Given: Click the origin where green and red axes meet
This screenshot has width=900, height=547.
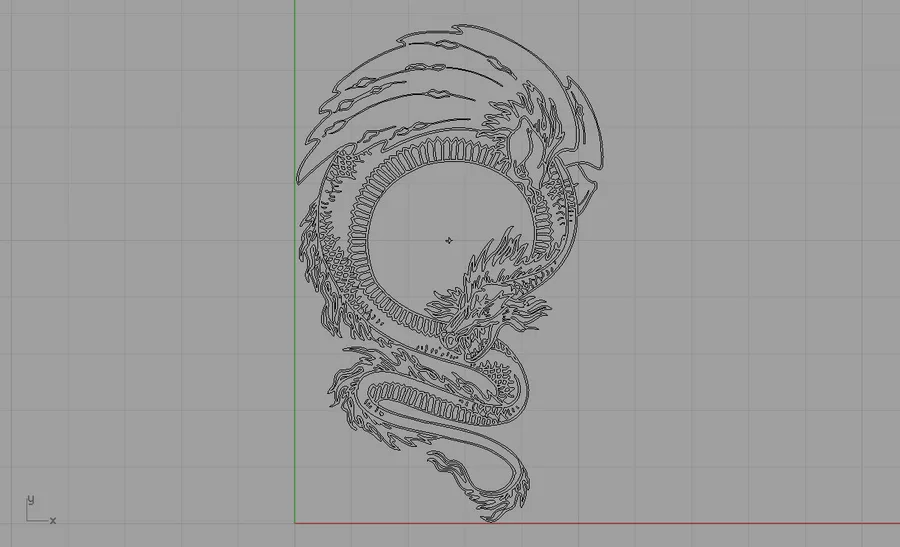Looking at the screenshot, I should coord(295,523).
